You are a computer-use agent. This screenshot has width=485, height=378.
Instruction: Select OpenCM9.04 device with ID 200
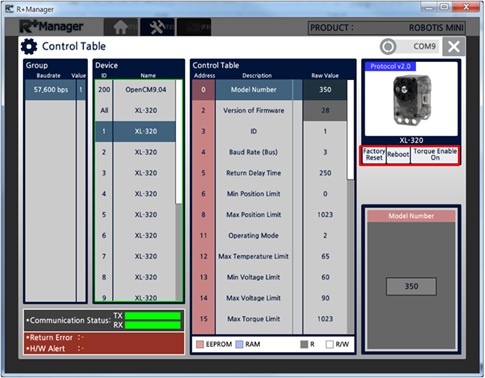(135, 90)
